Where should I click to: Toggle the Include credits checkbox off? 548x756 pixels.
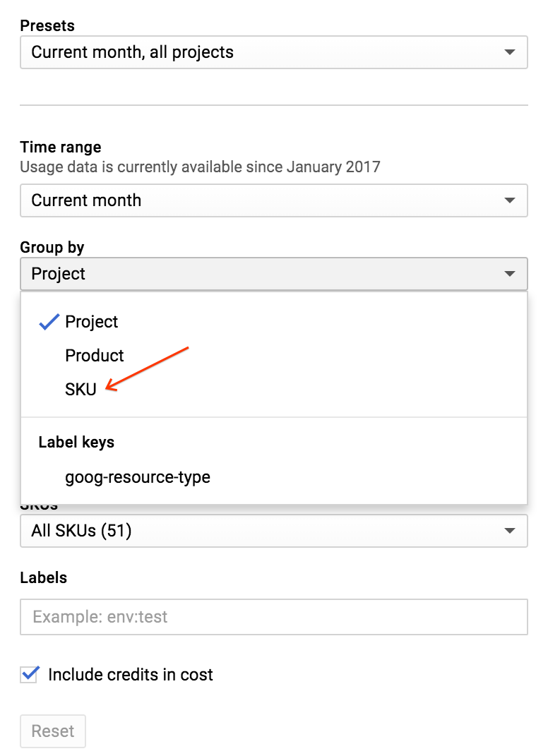[x=28, y=674]
